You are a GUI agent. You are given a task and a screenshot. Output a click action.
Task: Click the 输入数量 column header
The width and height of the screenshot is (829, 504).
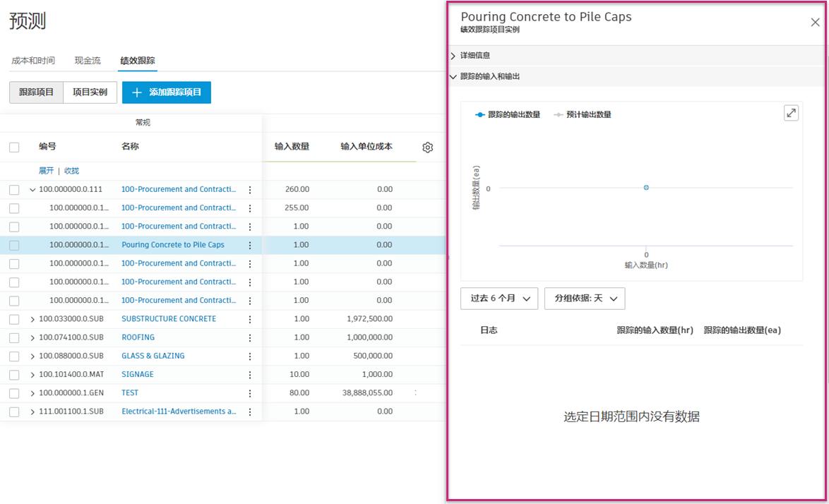(292, 147)
